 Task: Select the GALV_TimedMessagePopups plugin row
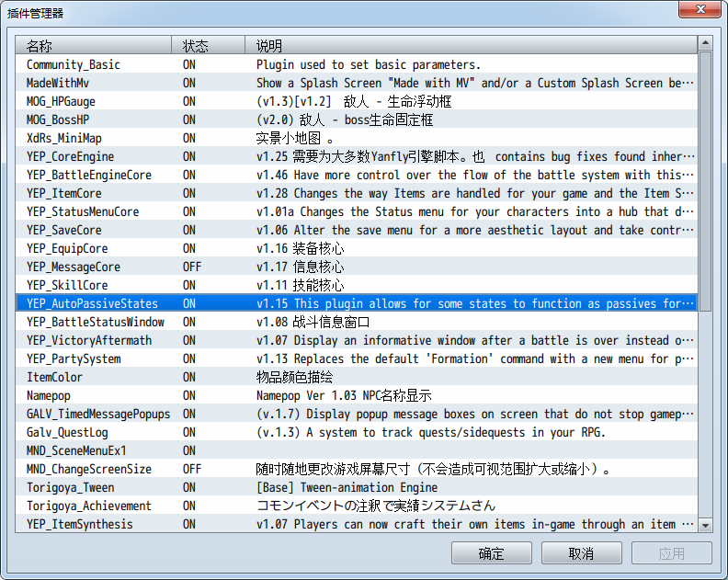356,414
